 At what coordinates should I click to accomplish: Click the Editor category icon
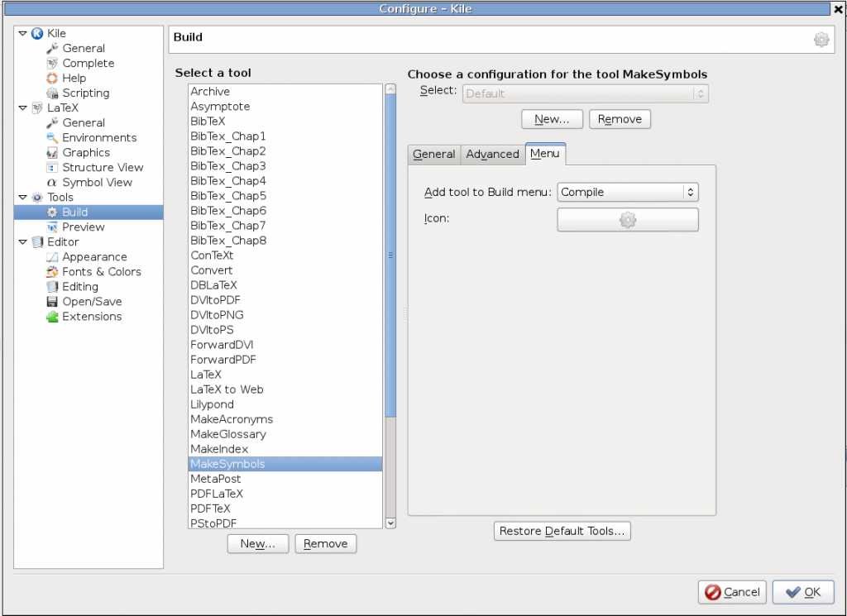click(37, 242)
